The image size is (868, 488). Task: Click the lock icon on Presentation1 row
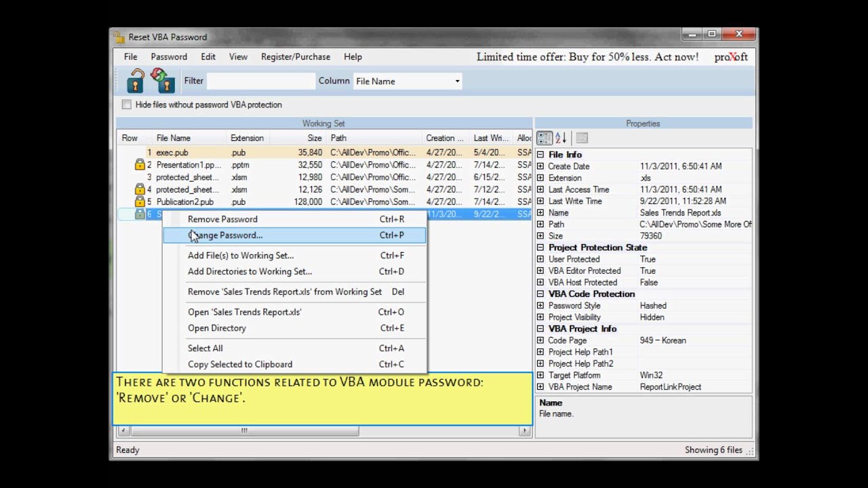pos(140,165)
